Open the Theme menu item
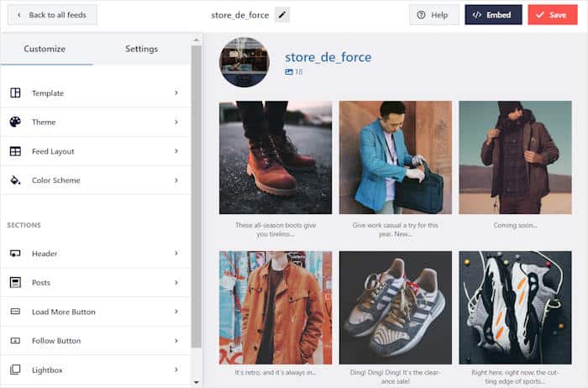 (x=96, y=122)
